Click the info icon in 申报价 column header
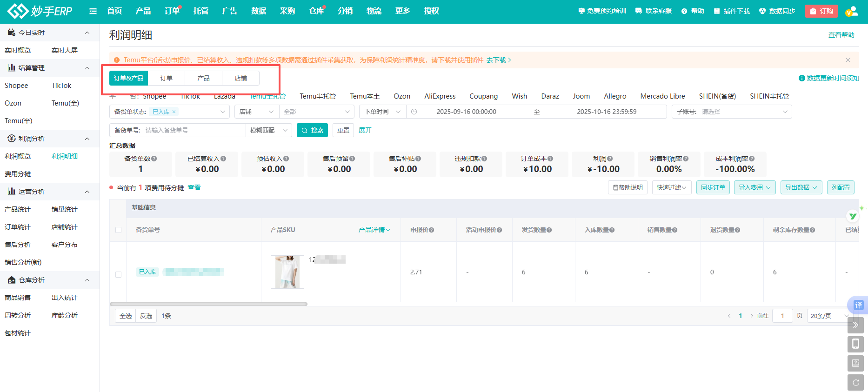Image resolution: width=868 pixels, height=392 pixels. pos(432,230)
